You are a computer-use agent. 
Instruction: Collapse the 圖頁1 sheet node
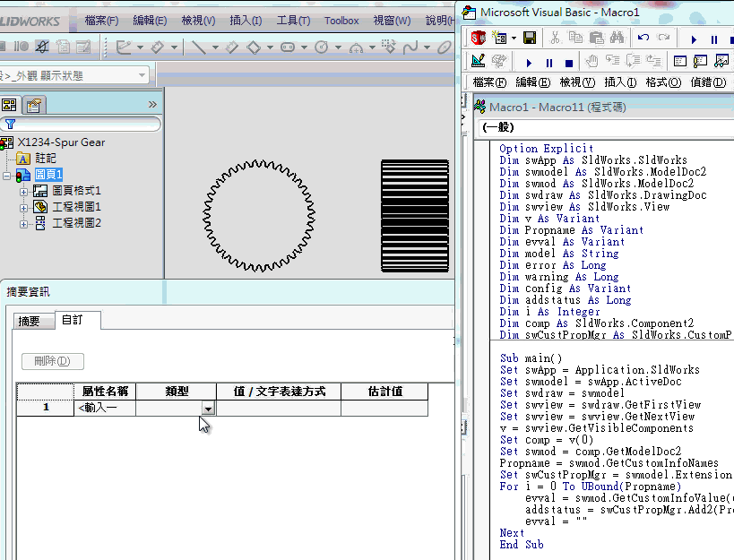pos(6,176)
